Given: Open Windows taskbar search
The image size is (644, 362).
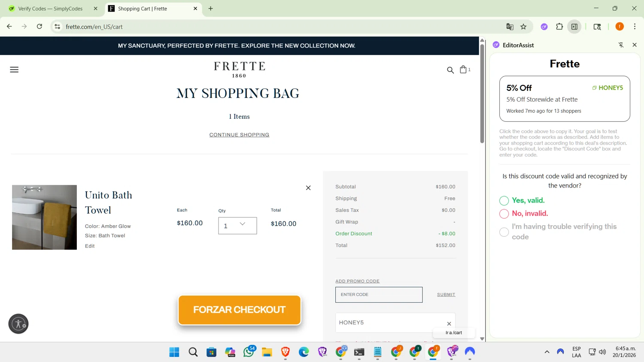Looking at the screenshot, I should [193, 352].
